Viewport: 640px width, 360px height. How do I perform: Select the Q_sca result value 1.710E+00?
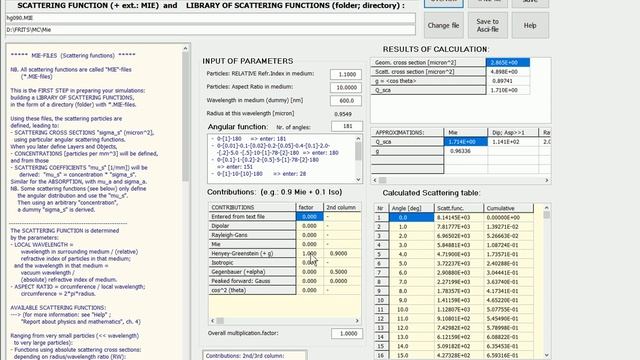click(x=508, y=90)
